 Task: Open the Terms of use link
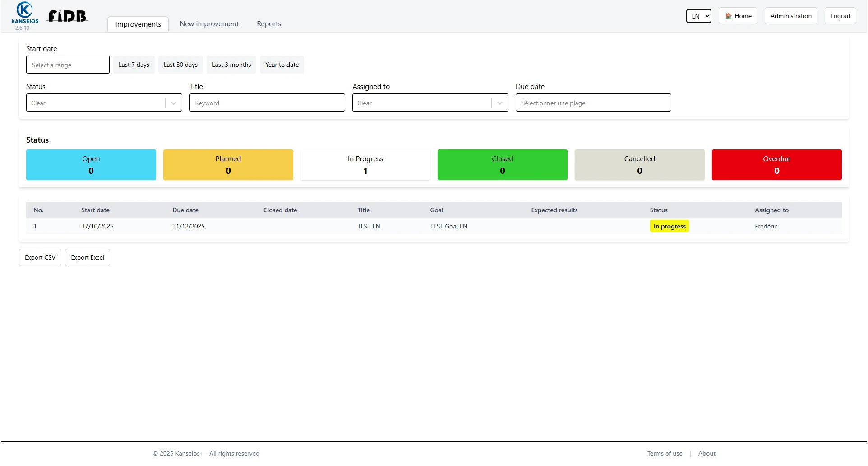[x=665, y=453]
